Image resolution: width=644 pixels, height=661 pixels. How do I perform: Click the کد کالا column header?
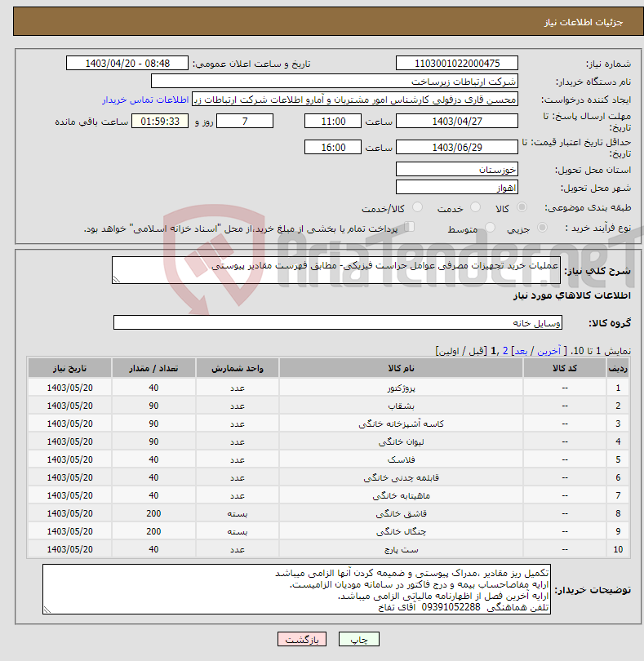(565, 368)
